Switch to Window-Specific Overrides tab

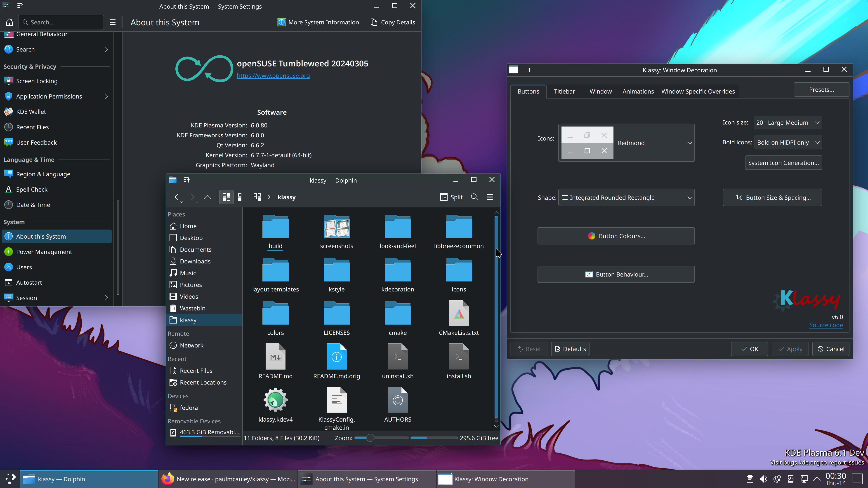(x=698, y=91)
